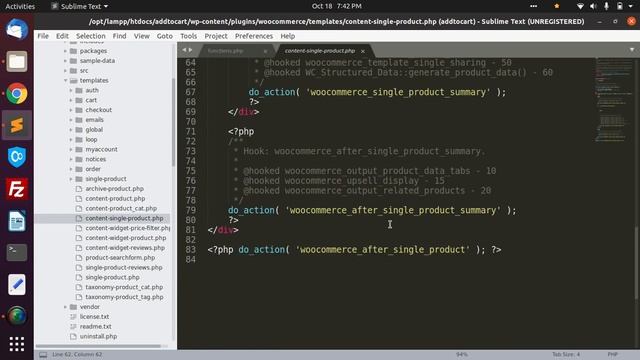Expand the auth folder
This screenshot has height=360, width=640.
[71, 90]
